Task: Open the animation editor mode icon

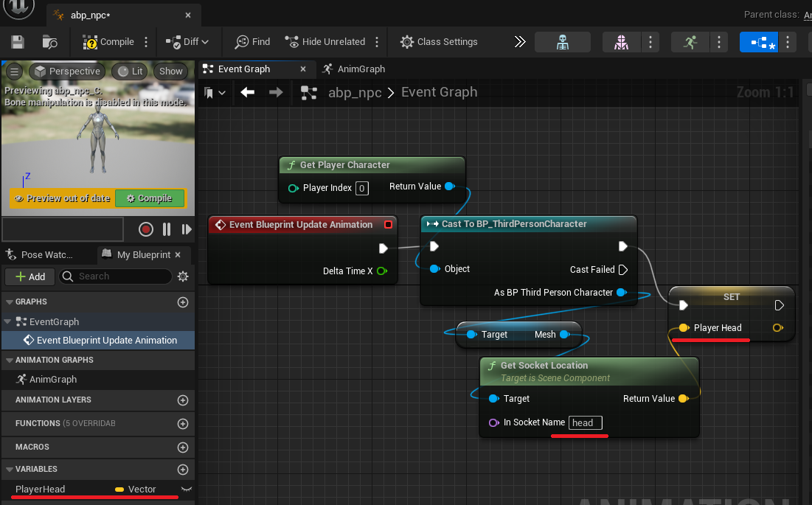Action: click(690, 42)
